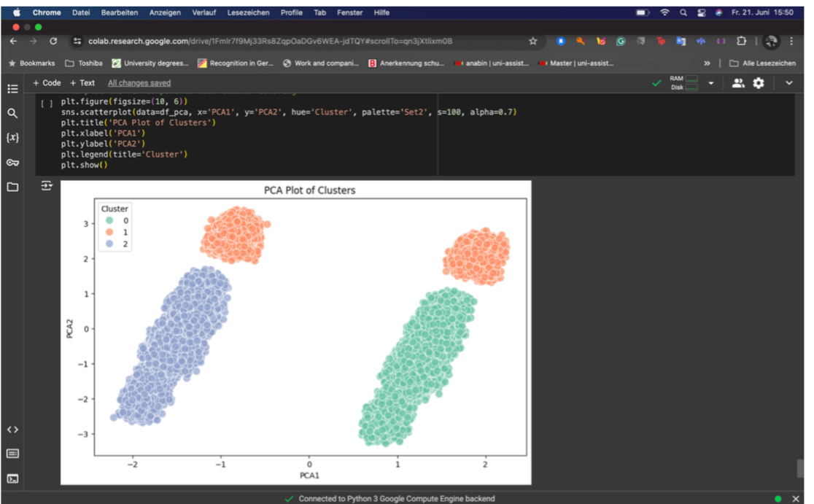Open macOS Control Center icon
Screen dimensions: 814x504
point(702,12)
